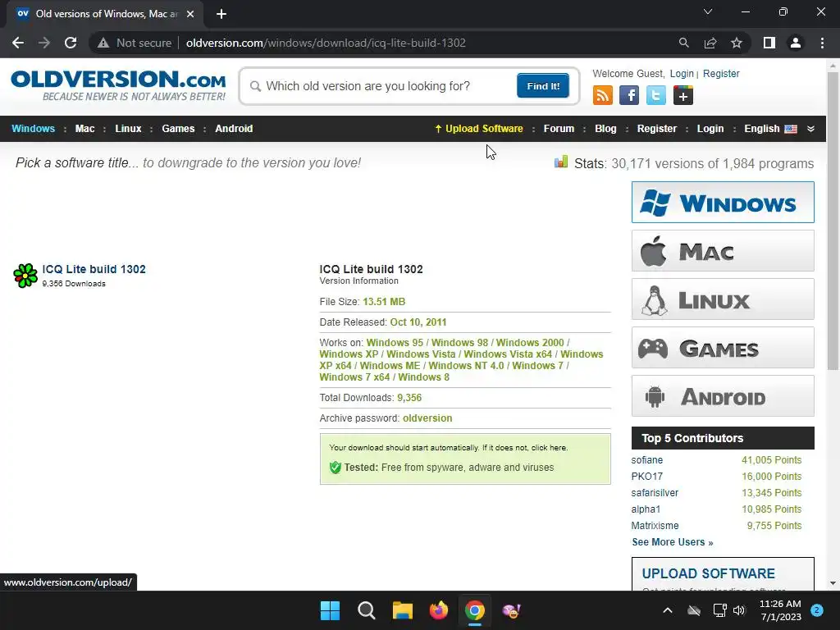Click the OLDVERSION.COM logo
The width and height of the screenshot is (840, 630).
(x=118, y=84)
